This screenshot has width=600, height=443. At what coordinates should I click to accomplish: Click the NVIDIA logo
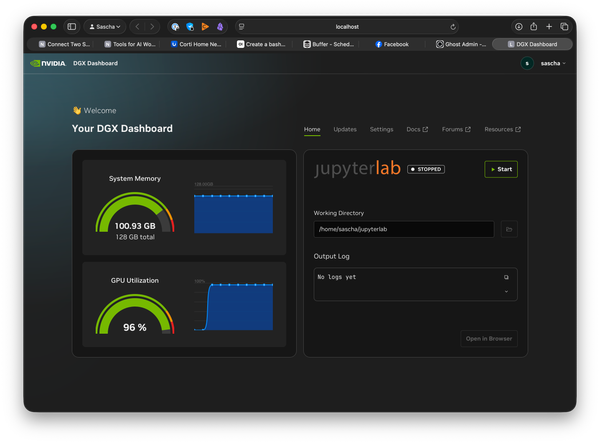(48, 64)
